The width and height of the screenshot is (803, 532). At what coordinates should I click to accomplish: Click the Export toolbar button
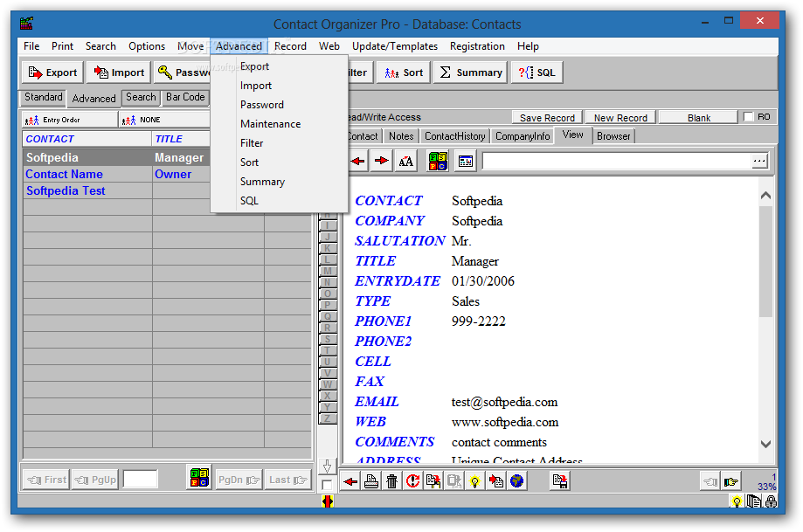click(x=52, y=73)
